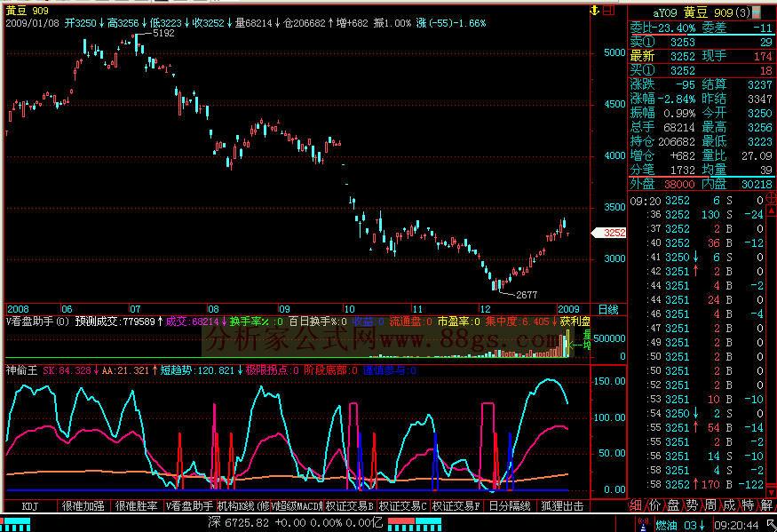The image size is (777, 532).
Task: Click the up arrow of the tick list scrollbar
Action: point(771,211)
